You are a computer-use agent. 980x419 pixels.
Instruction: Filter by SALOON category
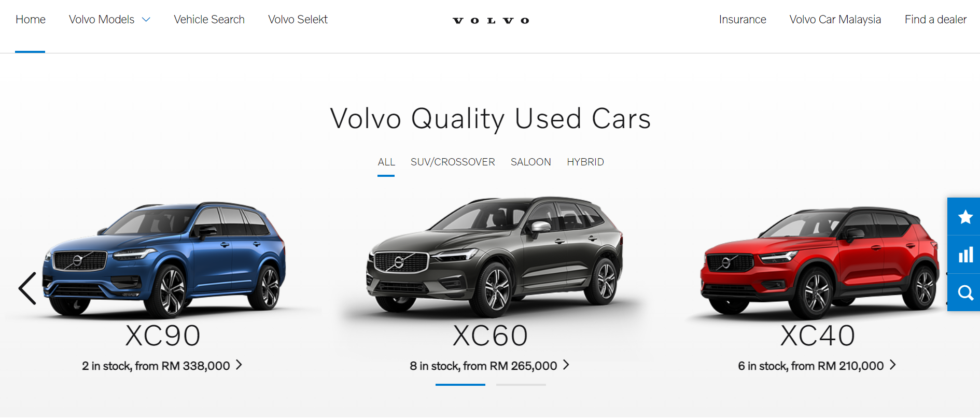tap(530, 162)
